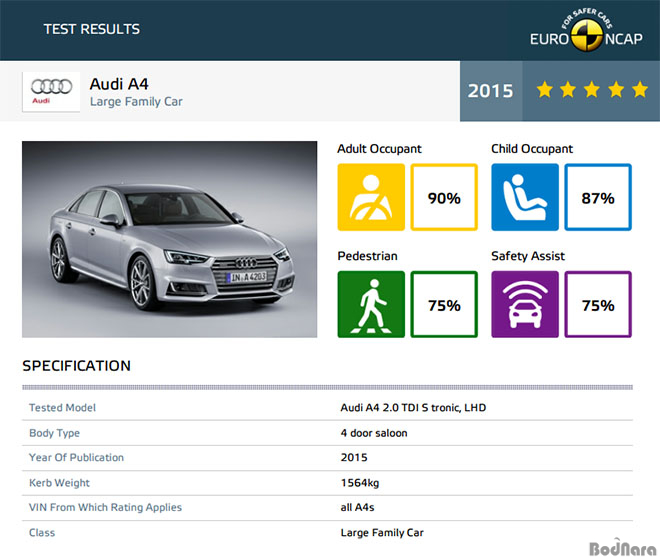Click the VIN From Which Rating Applies label

105,507
